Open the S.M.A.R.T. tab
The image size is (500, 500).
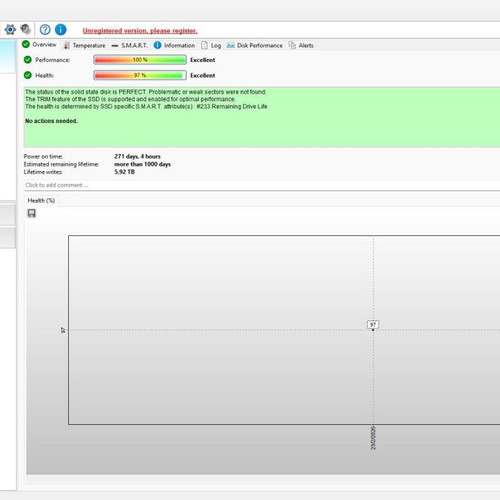(x=129, y=45)
